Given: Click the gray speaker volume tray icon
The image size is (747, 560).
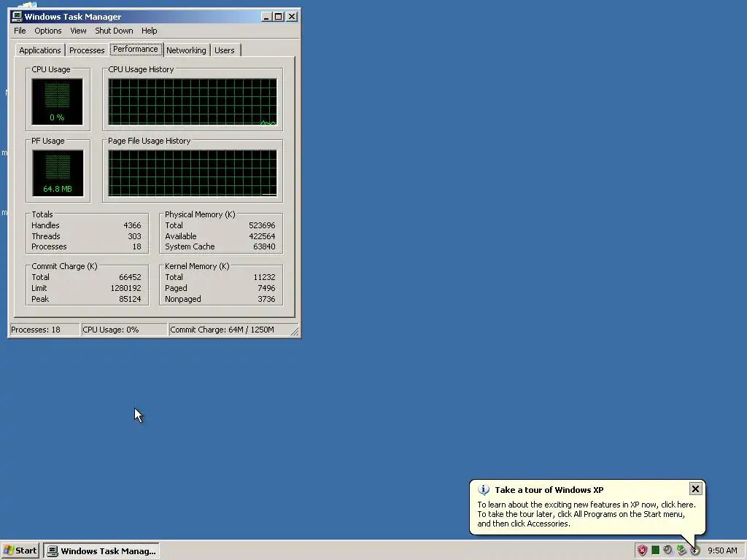Looking at the screenshot, I should [x=668, y=551].
